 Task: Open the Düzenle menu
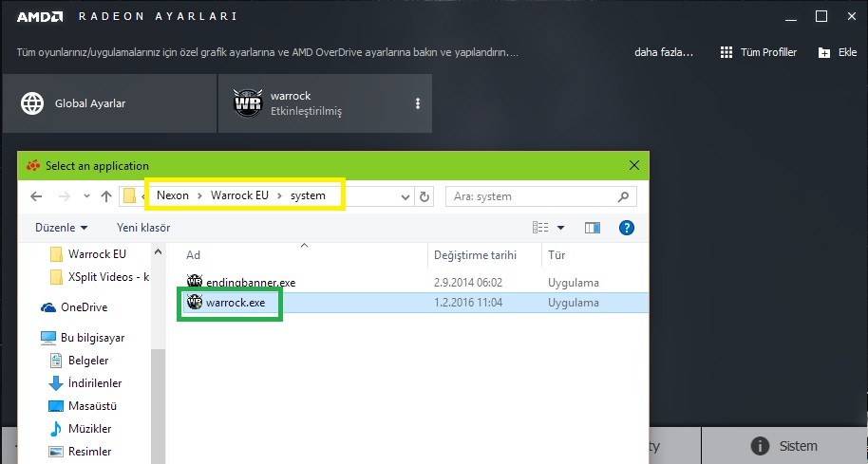[x=61, y=228]
